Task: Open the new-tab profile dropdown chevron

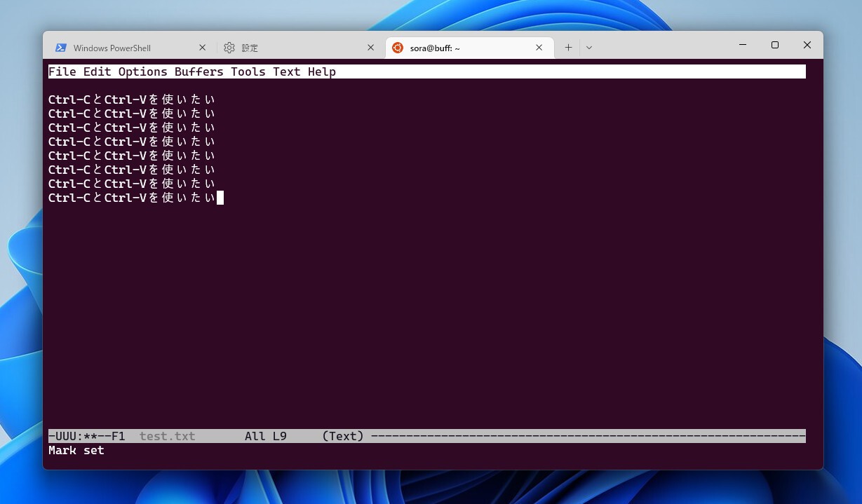Action: (x=589, y=48)
